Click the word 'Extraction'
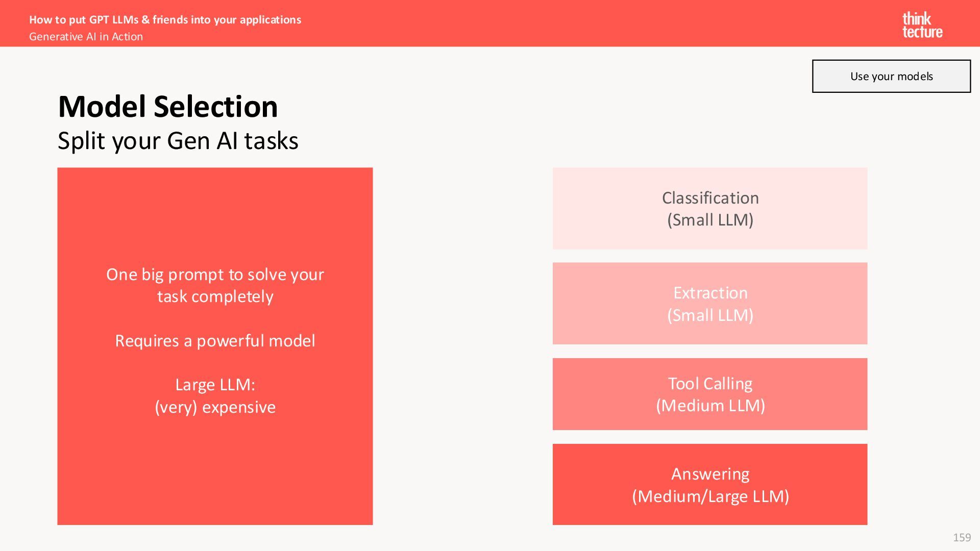Image resolution: width=980 pixels, height=551 pixels. [x=710, y=293]
